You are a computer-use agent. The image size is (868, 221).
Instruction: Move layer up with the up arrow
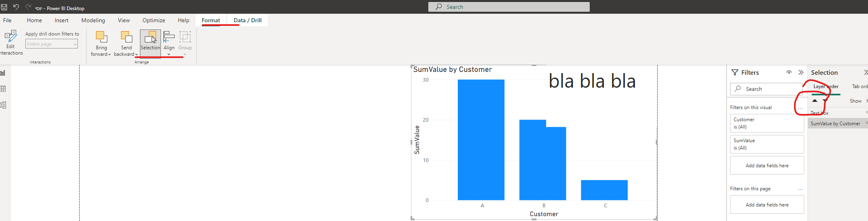pos(815,101)
